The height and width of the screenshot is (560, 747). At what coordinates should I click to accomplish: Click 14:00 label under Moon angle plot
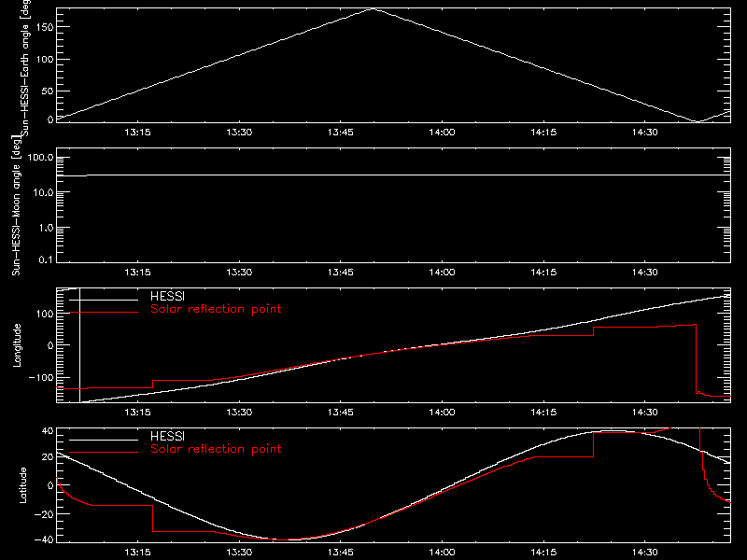[x=442, y=273]
